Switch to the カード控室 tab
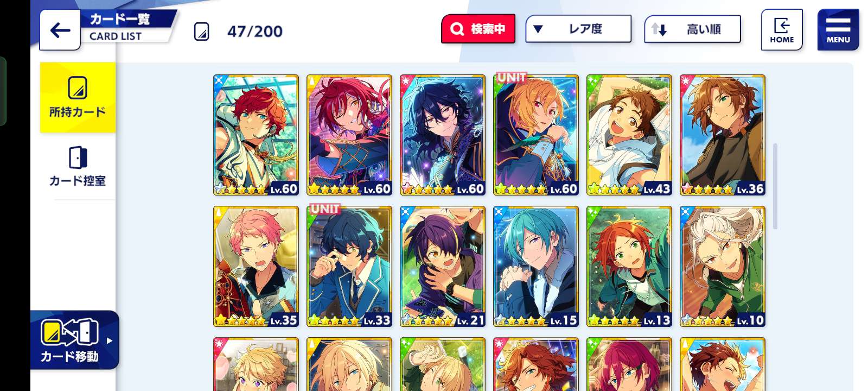 pos(78,166)
